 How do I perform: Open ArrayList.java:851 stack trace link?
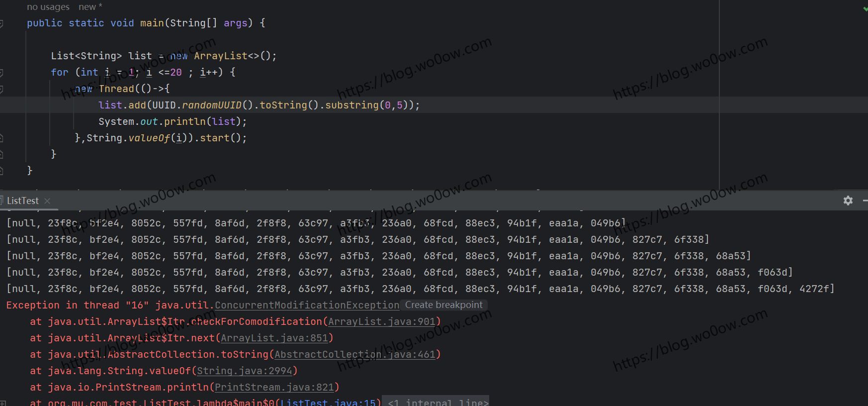tap(274, 338)
